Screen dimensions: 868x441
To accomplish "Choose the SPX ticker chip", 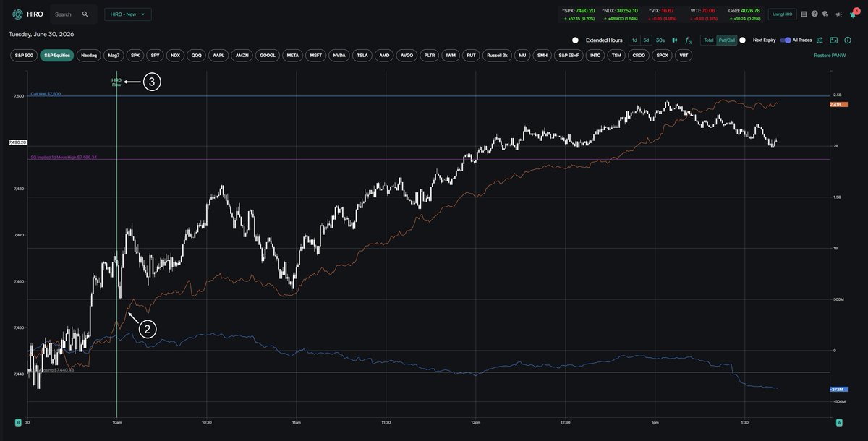I will coord(135,55).
